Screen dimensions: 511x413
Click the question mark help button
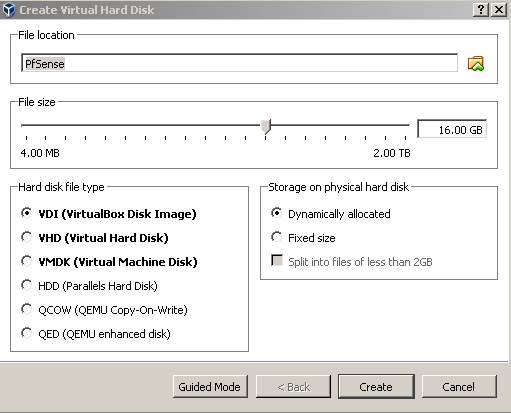pyautogui.click(x=481, y=9)
